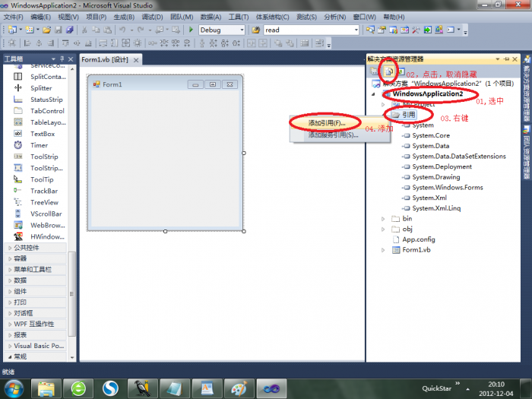Open the 工具(T) menu
This screenshot has height=399, width=532.
tap(239, 17)
